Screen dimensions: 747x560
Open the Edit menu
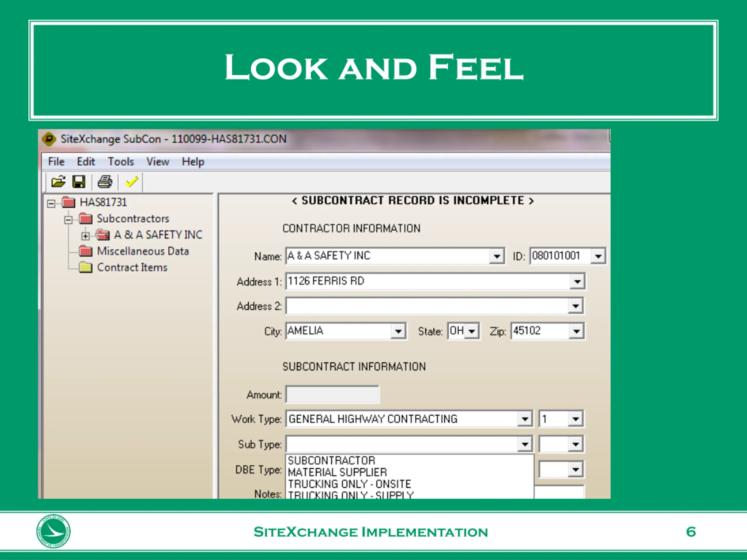coord(86,162)
